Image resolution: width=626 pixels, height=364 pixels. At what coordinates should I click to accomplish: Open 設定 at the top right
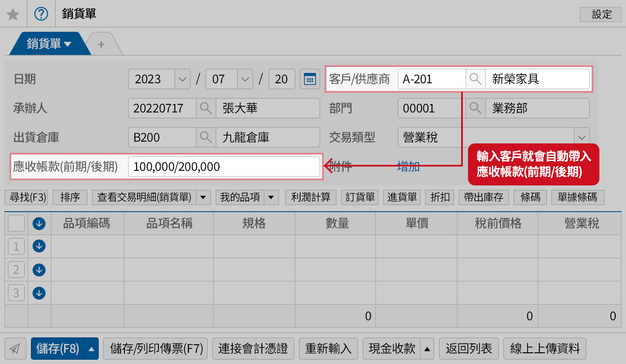tap(600, 14)
